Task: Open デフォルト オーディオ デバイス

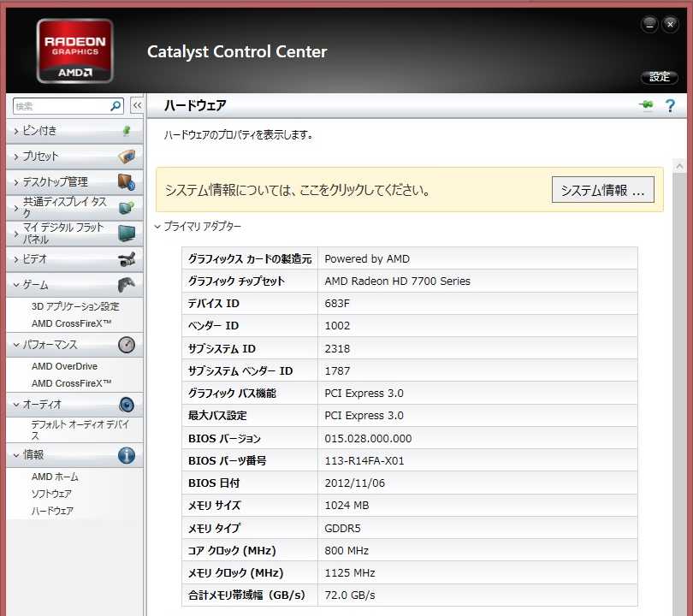Action: click(80, 430)
